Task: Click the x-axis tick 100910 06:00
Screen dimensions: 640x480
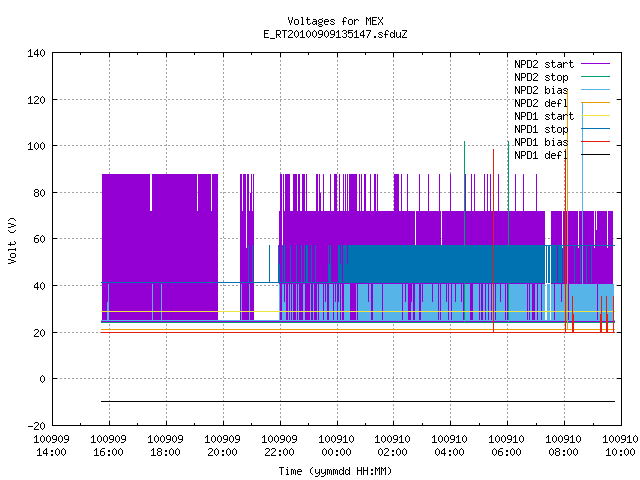Action: 507,446
